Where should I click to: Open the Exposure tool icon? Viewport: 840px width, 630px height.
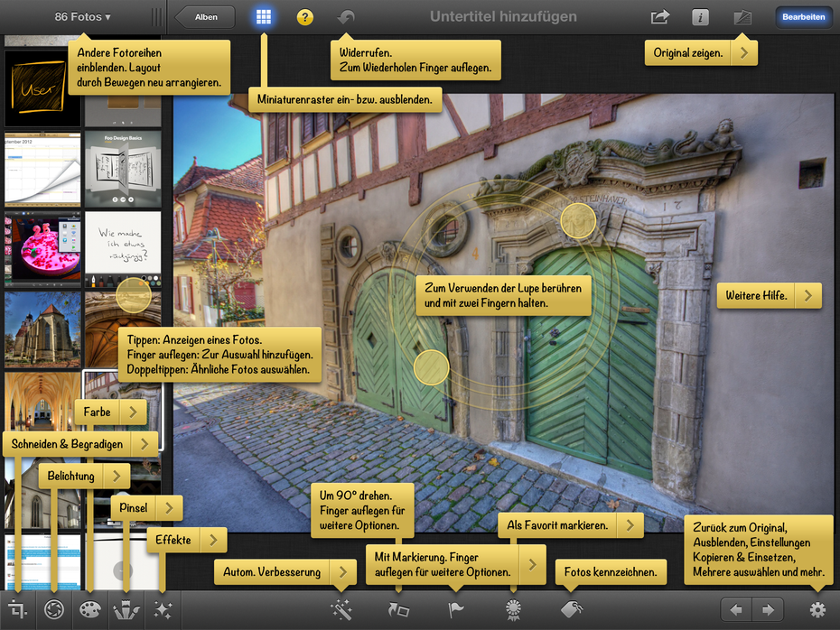[x=54, y=610]
